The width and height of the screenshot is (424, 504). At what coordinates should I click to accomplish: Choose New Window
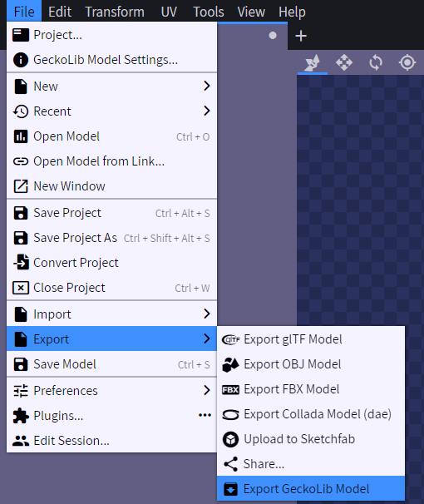[x=111, y=186]
